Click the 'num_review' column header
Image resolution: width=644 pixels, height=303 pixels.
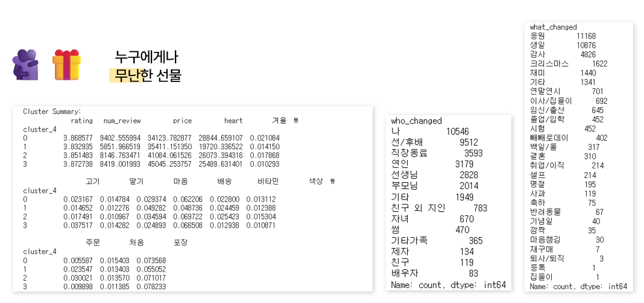click(122, 121)
